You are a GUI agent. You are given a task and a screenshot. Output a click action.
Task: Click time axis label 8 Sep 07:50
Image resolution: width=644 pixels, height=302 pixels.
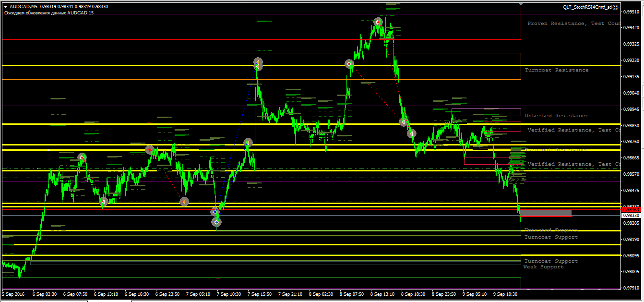pos(352,294)
